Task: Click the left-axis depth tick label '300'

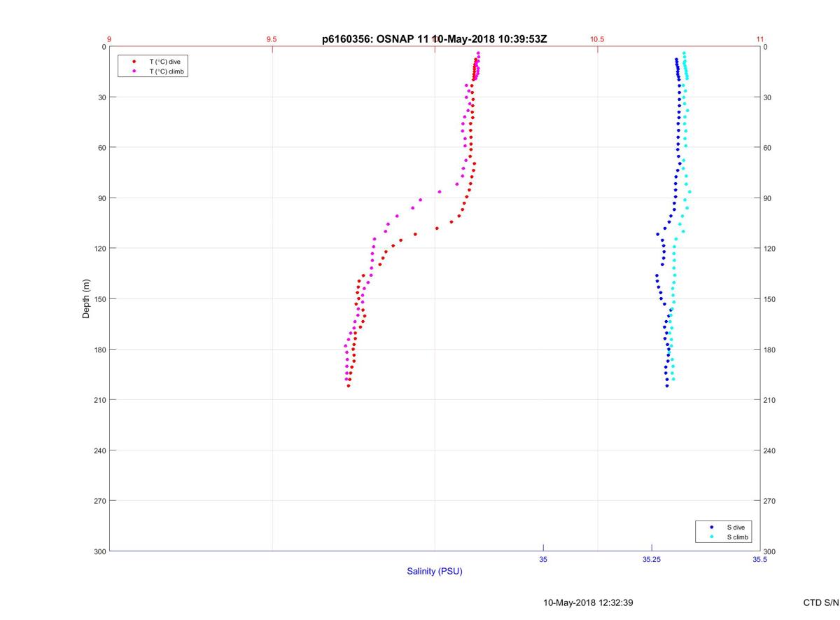Action: (99, 551)
